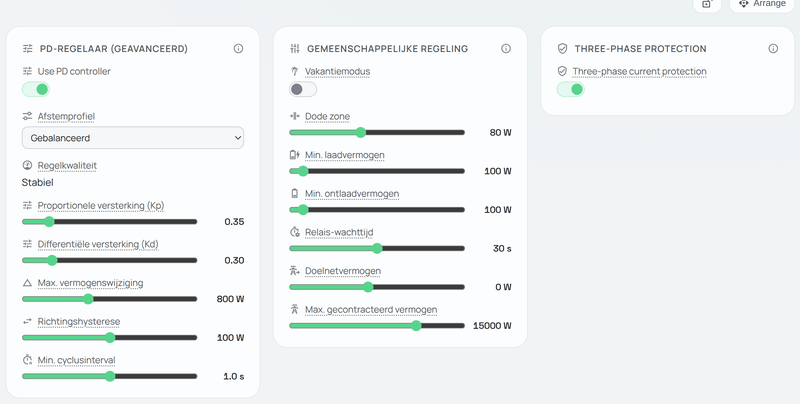This screenshot has width=800, height=404.
Task: Click timer icon by Min. cyclusinterval
Action: [x=27, y=360]
